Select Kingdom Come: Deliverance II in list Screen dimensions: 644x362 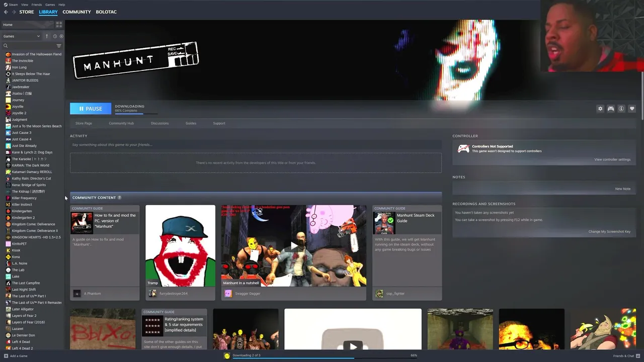coord(35,231)
